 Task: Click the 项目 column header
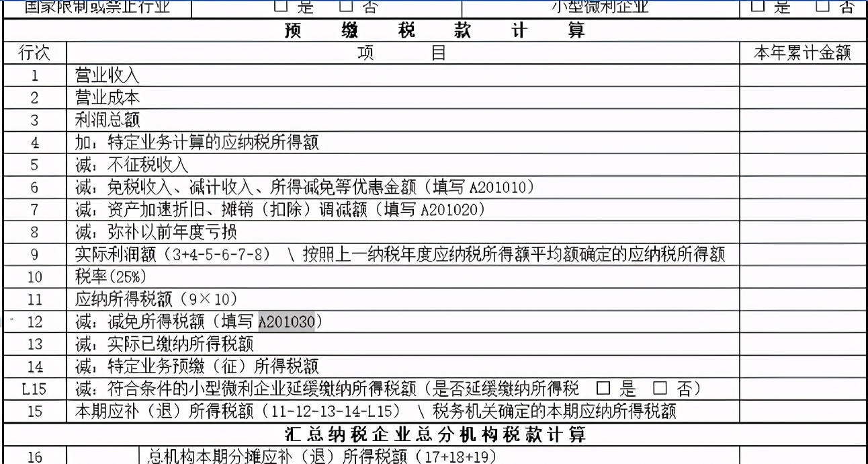point(402,53)
